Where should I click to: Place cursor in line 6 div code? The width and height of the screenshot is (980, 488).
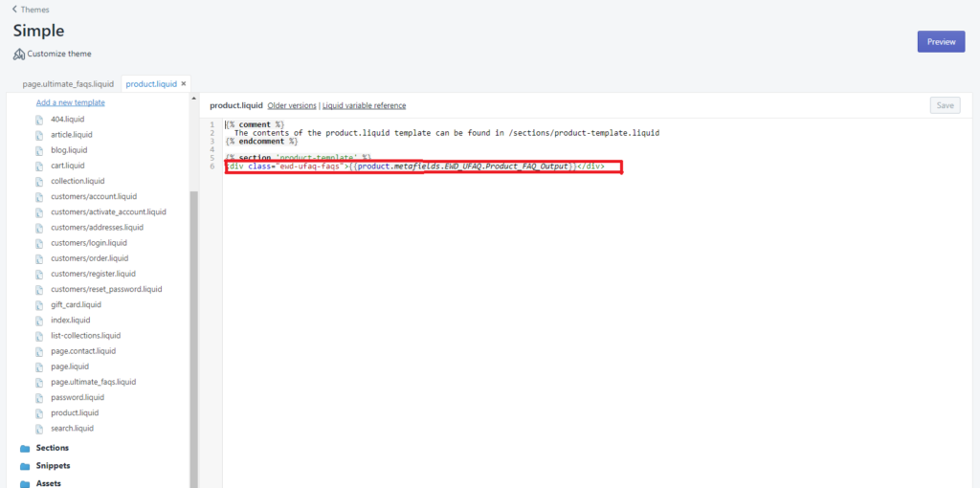pyautogui.click(x=414, y=166)
